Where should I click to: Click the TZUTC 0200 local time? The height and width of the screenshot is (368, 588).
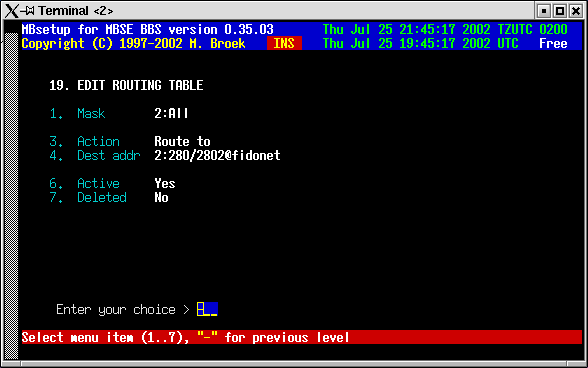click(x=445, y=29)
